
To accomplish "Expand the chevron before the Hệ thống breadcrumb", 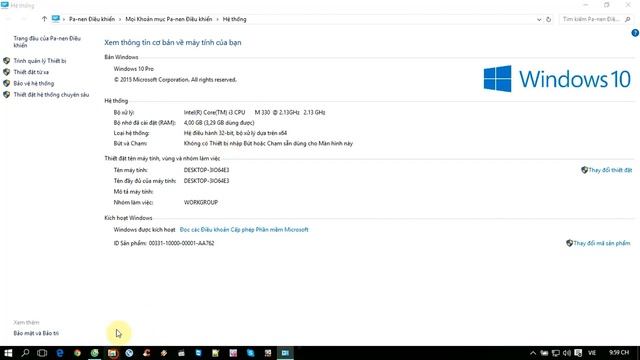I will (218, 19).
